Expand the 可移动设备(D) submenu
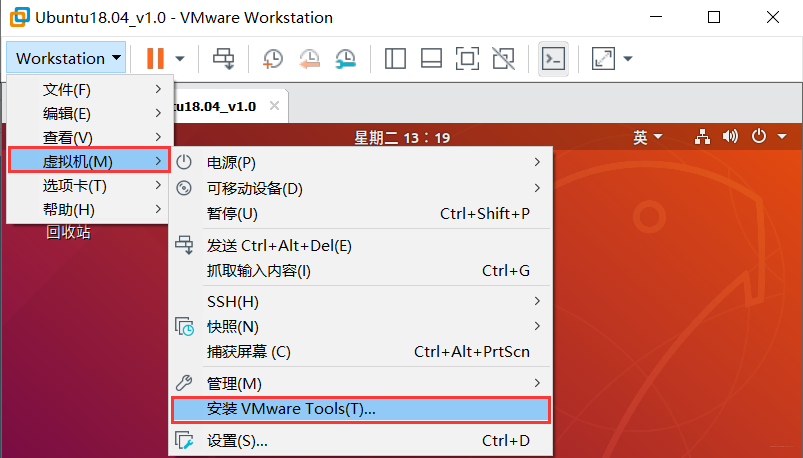Viewport: 803px width, 458px height. pos(361,188)
